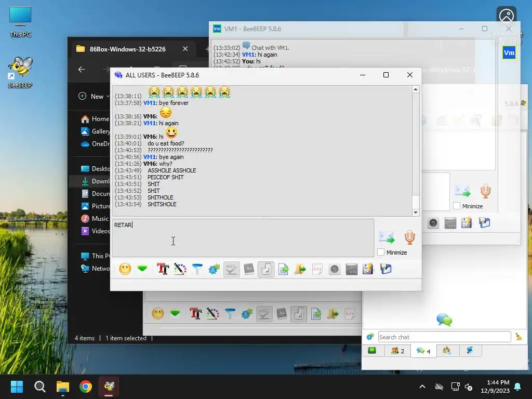Open BeeBEEP desktop shortcut

(x=20, y=73)
